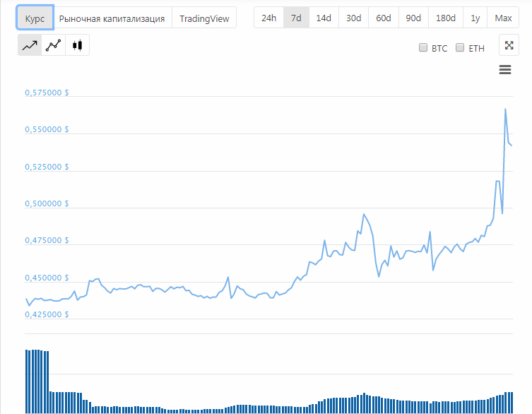
Task: Select the simple line chart icon
Action: [30, 45]
